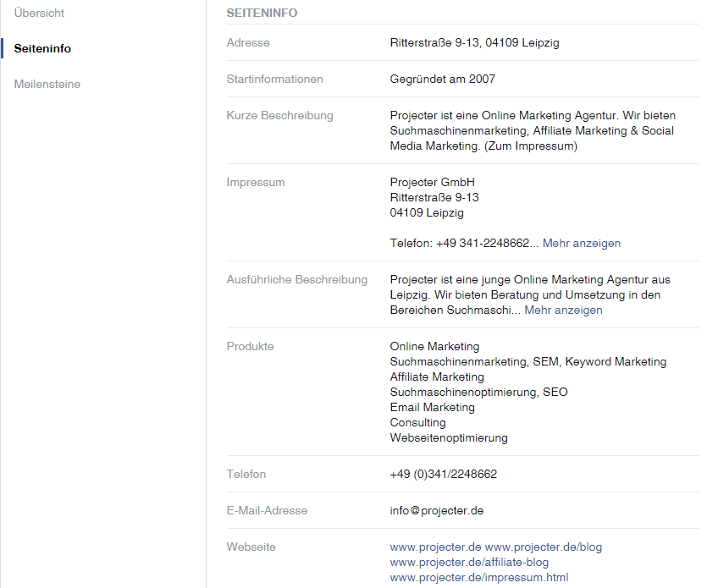Click the E-Mail-Adresse field label
The height and width of the screenshot is (588, 707).
point(267,511)
